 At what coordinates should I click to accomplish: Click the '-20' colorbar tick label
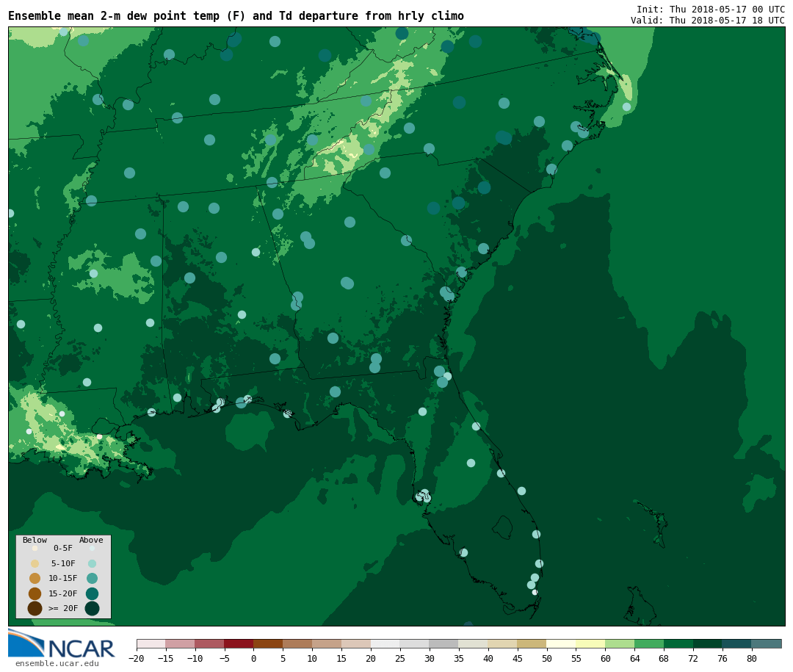pos(137,658)
